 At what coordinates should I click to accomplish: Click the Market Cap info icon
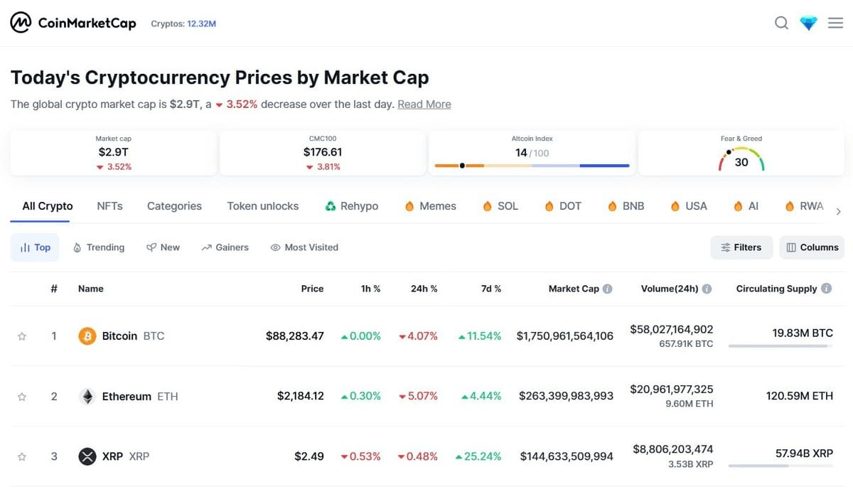pos(608,289)
